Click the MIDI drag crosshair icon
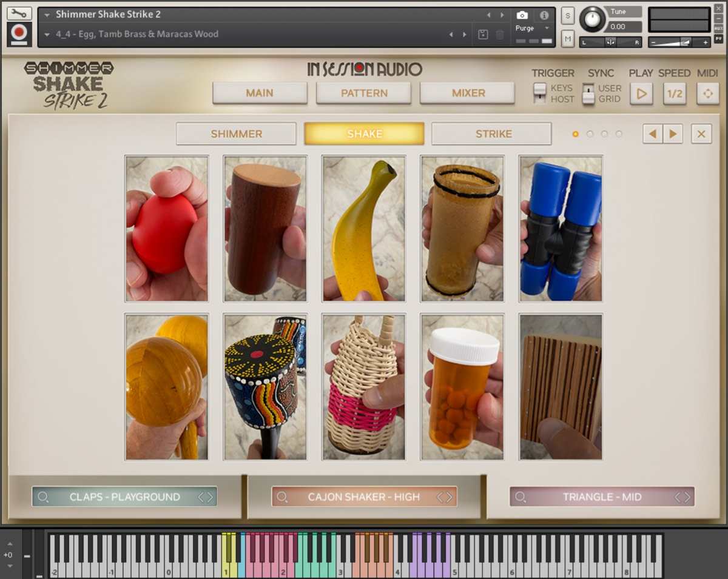This screenshot has height=579, width=728. [x=707, y=94]
